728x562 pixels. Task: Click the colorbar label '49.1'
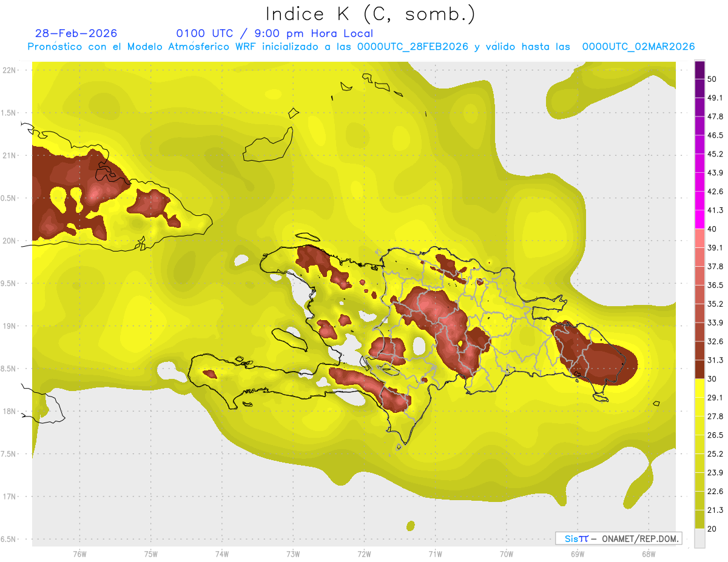click(x=715, y=98)
